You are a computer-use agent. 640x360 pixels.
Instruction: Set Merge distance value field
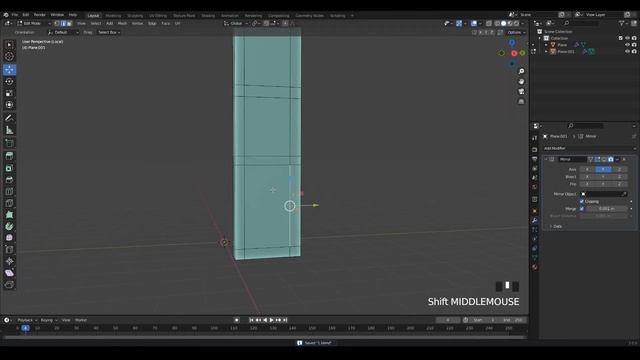coord(607,209)
